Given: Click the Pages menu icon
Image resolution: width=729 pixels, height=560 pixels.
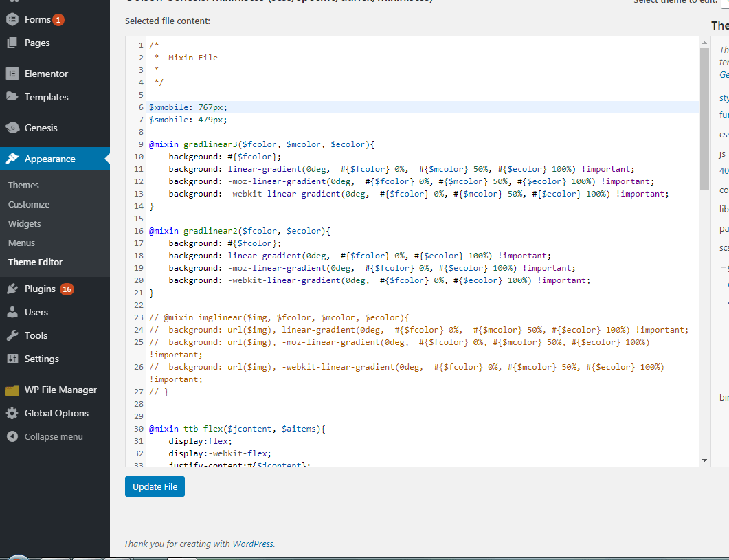Looking at the screenshot, I should pyautogui.click(x=12, y=43).
